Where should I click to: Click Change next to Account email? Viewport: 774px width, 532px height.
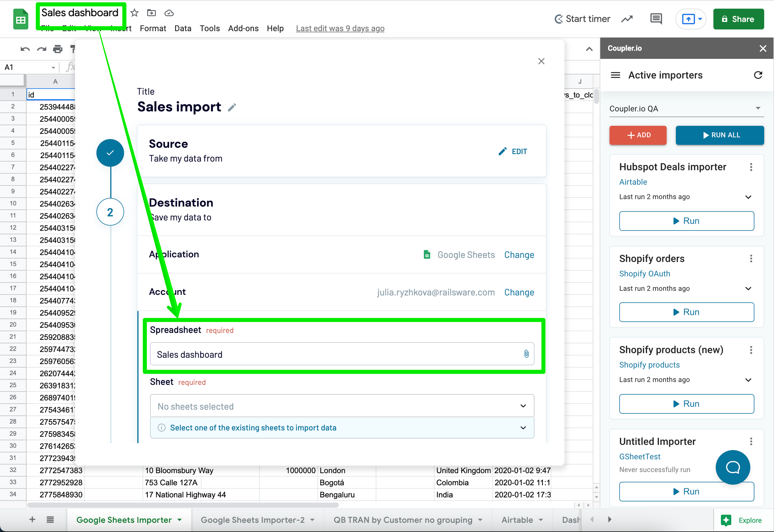coord(519,292)
